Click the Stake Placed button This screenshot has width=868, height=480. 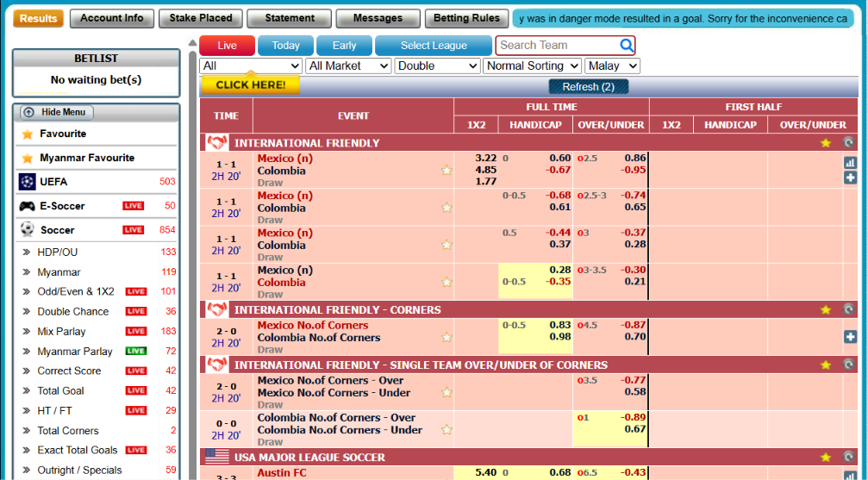coord(200,18)
